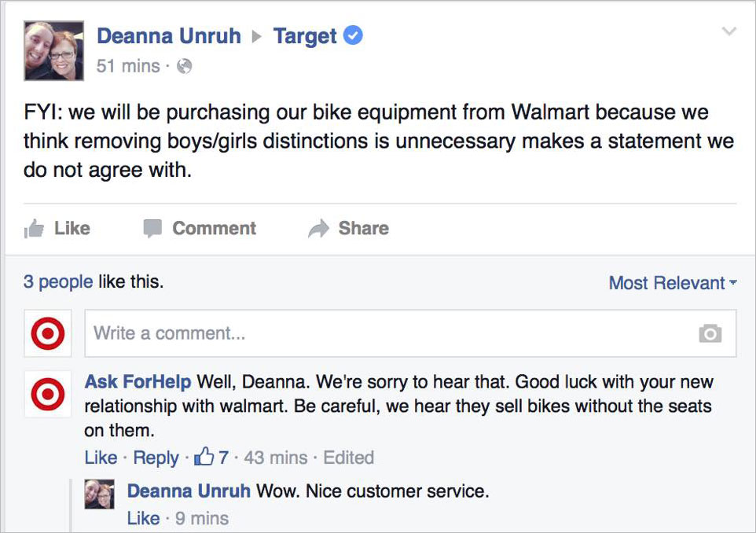756x533 pixels.
Task: Like the Ask ForHelp comment
Action: pyautogui.click(x=101, y=458)
